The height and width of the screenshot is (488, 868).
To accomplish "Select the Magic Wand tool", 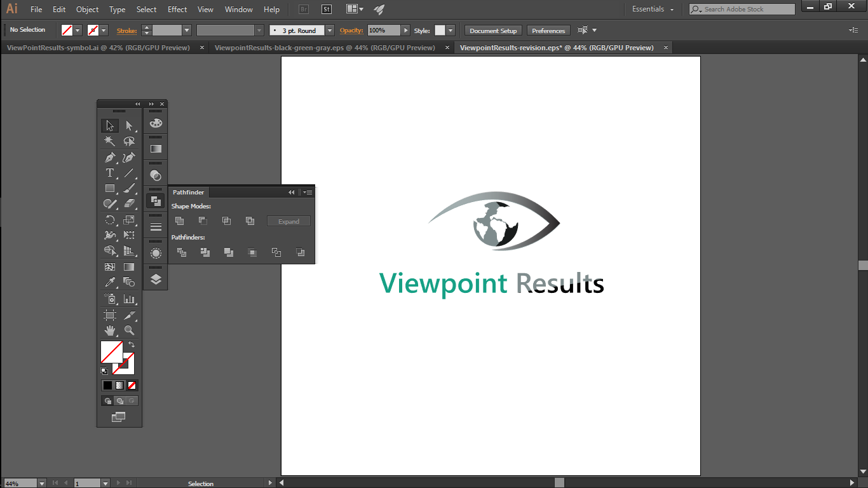I will [109, 140].
